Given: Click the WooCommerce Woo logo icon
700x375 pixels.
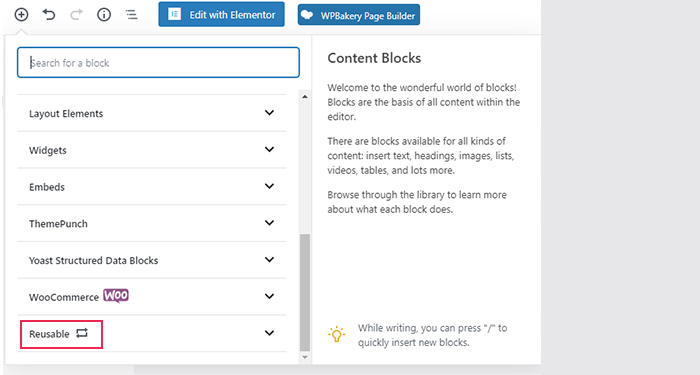Looking at the screenshot, I should coord(116,296).
